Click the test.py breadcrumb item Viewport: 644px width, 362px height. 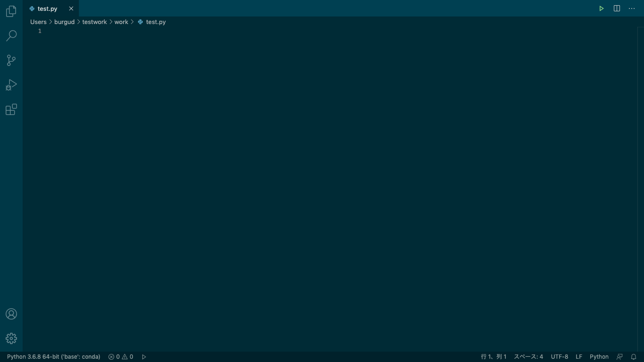151,22
